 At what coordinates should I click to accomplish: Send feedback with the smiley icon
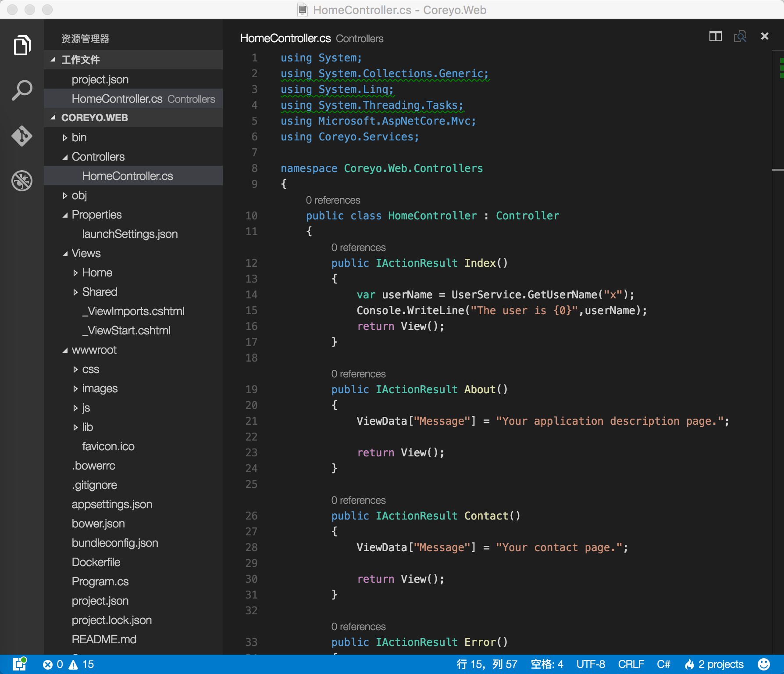[x=764, y=664]
